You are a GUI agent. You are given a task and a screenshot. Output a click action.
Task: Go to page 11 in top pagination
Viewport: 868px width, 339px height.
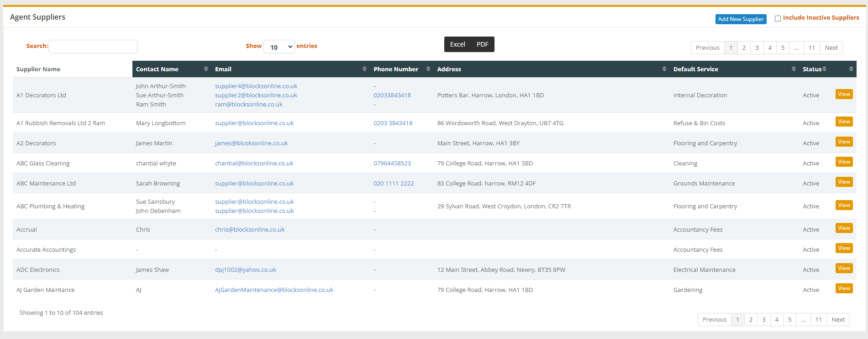coord(811,48)
